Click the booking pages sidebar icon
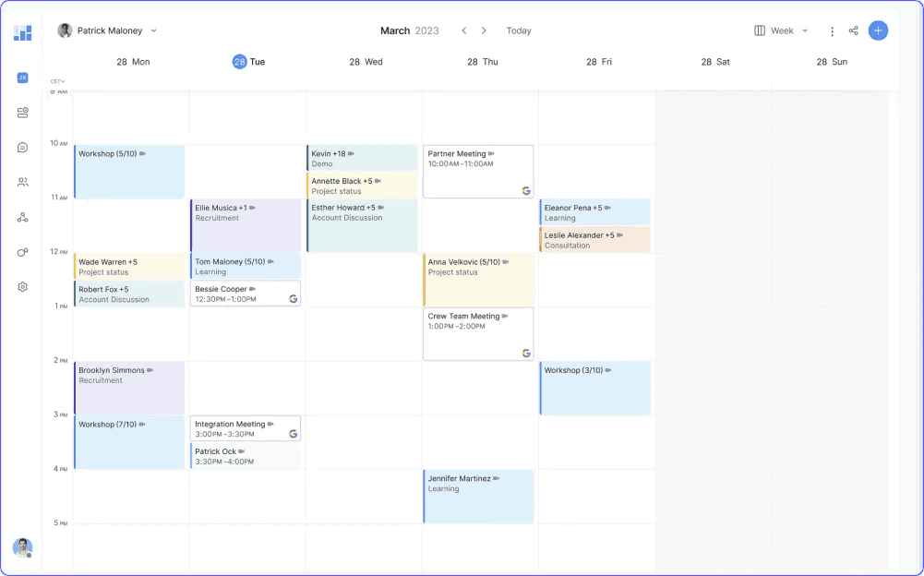Viewport: 924px width, 576px height. click(22, 113)
